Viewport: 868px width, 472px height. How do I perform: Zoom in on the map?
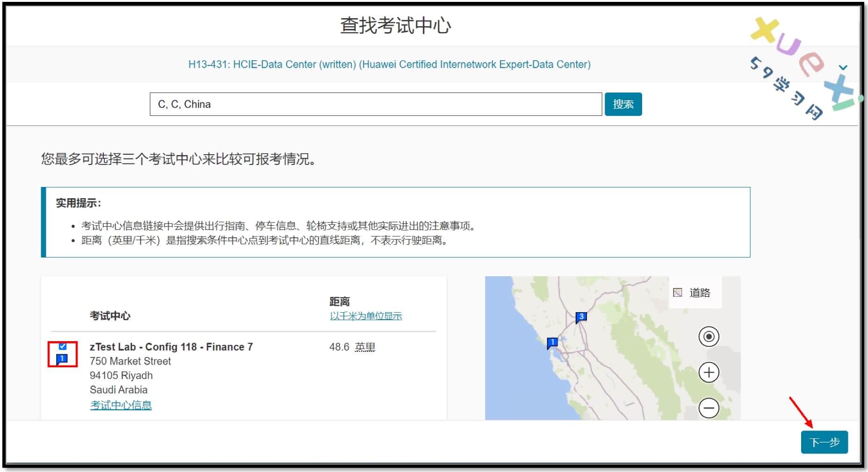pyautogui.click(x=709, y=372)
